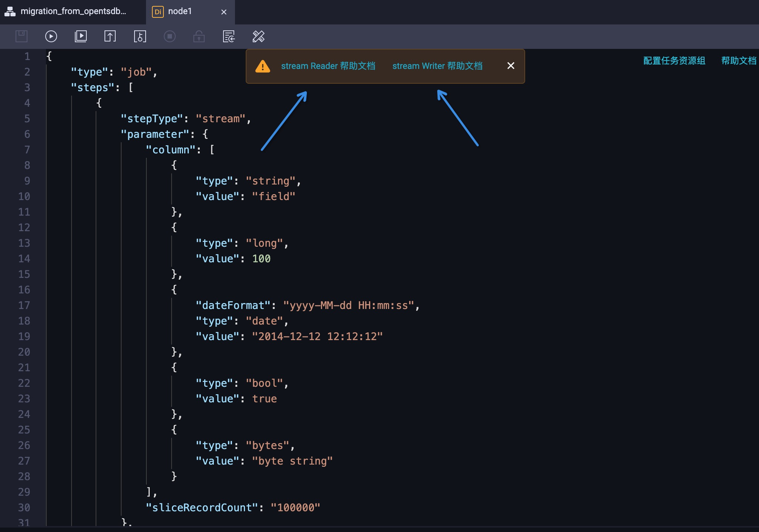The image size is (759, 532).
Task: Dismiss the help documents warning banner
Action: click(511, 66)
